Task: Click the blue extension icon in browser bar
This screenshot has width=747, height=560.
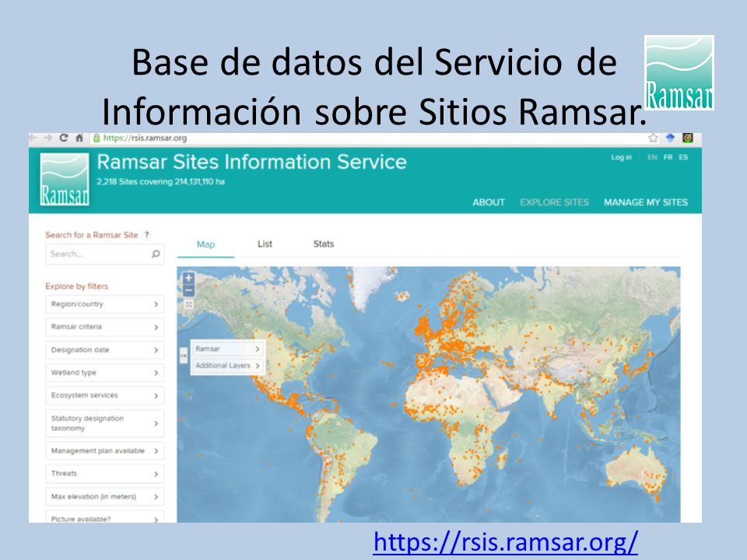Action: [x=670, y=138]
